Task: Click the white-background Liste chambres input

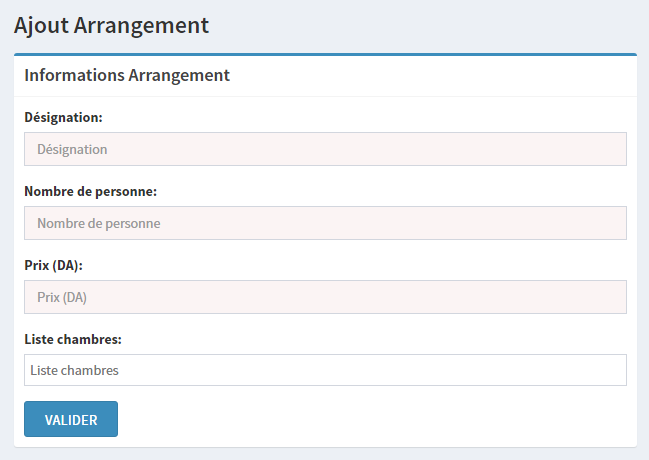Action: tap(325, 370)
